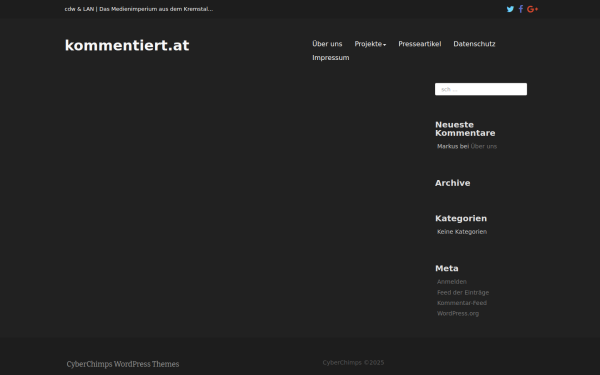
Task: Open the Twitter social icon
Action: pos(510,9)
